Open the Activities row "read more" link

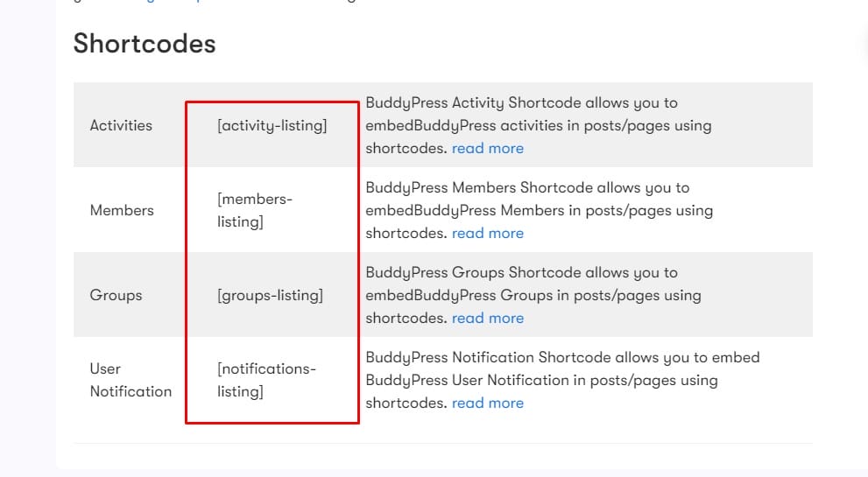pyautogui.click(x=488, y=148)
